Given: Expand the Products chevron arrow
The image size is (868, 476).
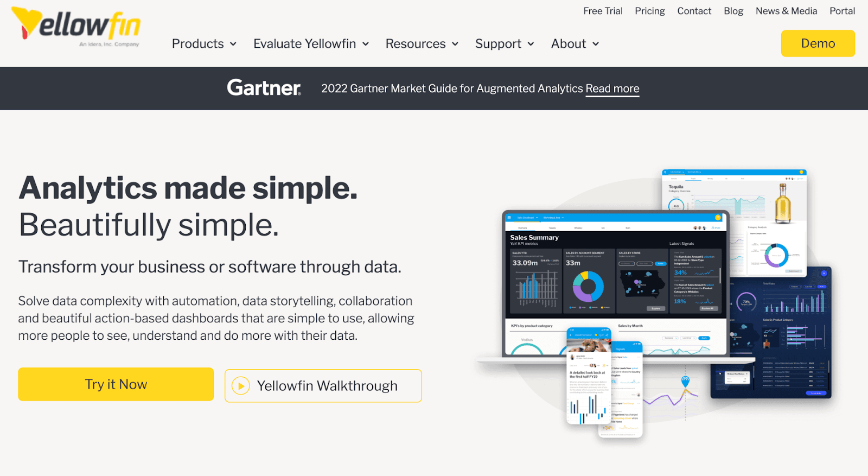Looking at the screenshot, I should [233, 44].
